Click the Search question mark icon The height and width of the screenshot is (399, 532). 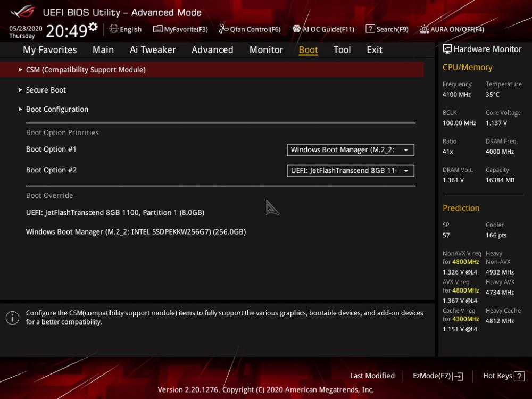click(x=370, y=29)
